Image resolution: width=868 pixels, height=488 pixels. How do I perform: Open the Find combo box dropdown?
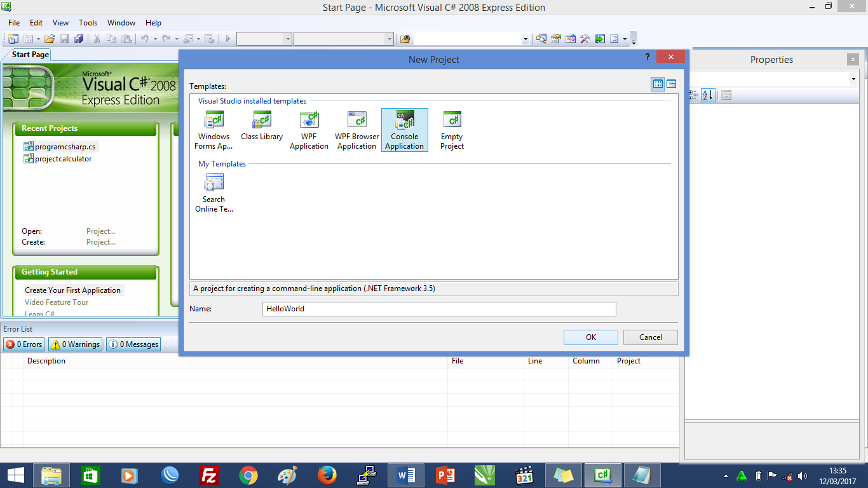tap(526, 39)
